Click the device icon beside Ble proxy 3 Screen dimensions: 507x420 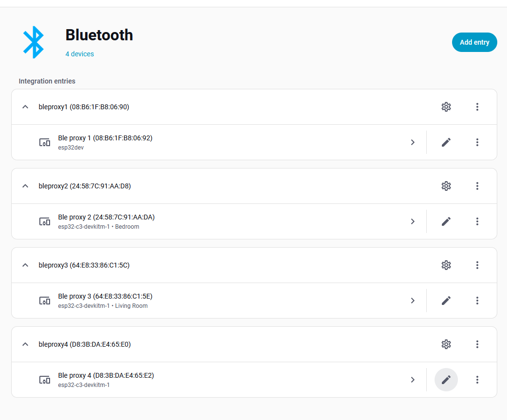tap(44, 301)
